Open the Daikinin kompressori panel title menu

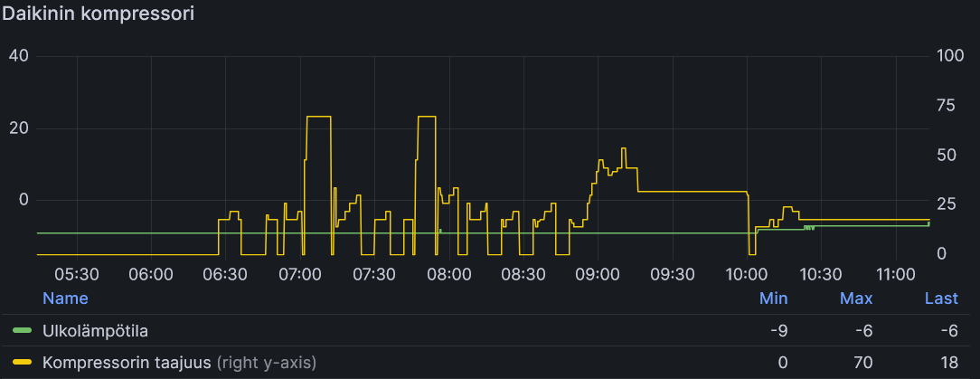(x=99, y=14)
